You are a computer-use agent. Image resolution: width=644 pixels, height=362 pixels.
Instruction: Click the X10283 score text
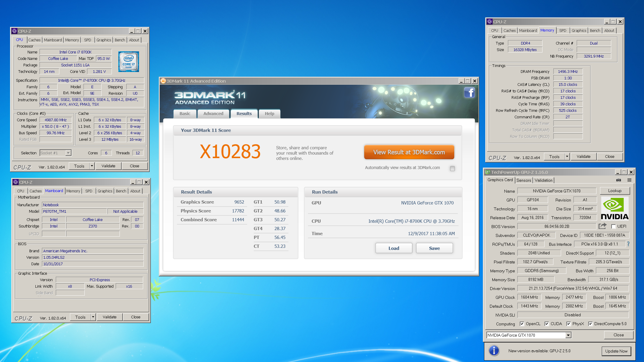pos(230,152)
